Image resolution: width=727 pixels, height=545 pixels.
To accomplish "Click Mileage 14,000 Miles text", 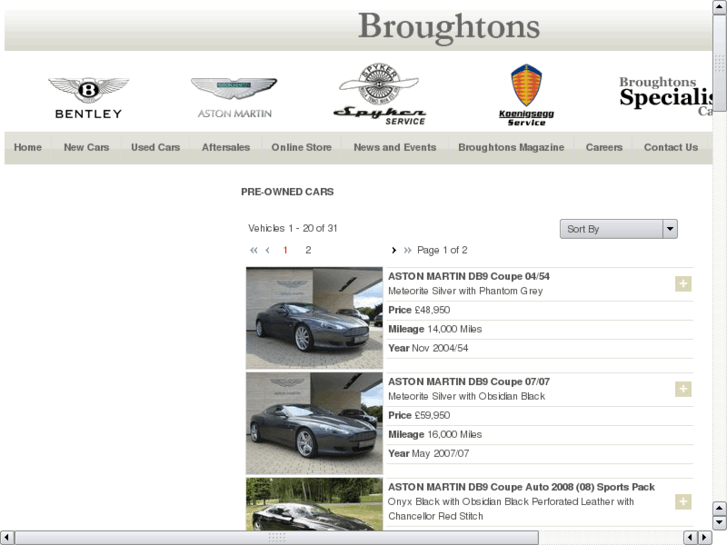I will point(435,329).
